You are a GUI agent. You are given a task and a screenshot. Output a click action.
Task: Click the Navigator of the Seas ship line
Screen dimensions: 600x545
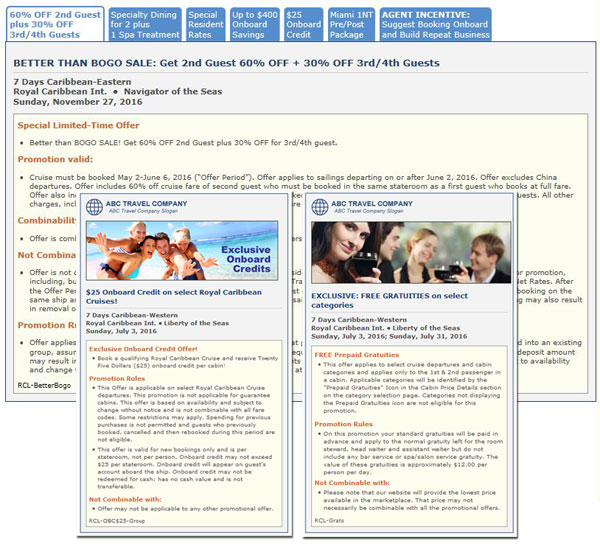pos(117,91)
